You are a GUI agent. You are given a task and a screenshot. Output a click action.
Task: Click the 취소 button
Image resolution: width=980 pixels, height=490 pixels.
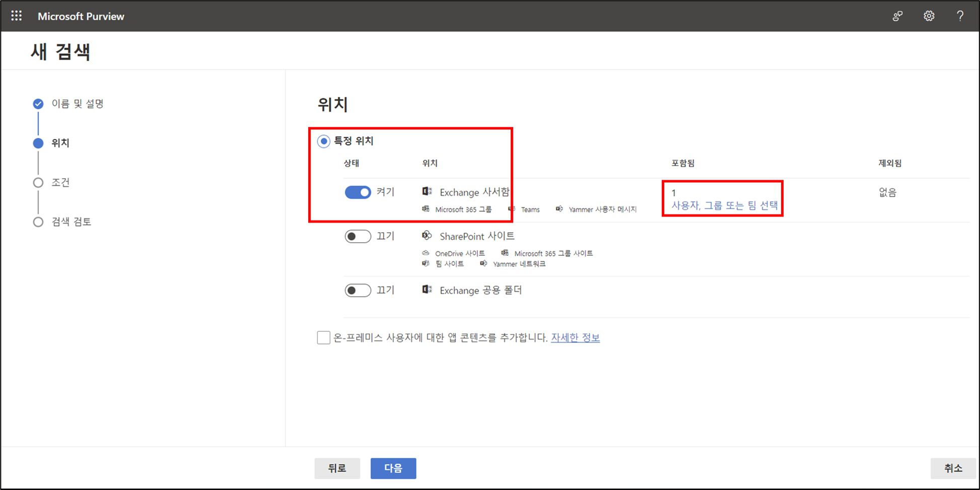(x=953, y=468)
